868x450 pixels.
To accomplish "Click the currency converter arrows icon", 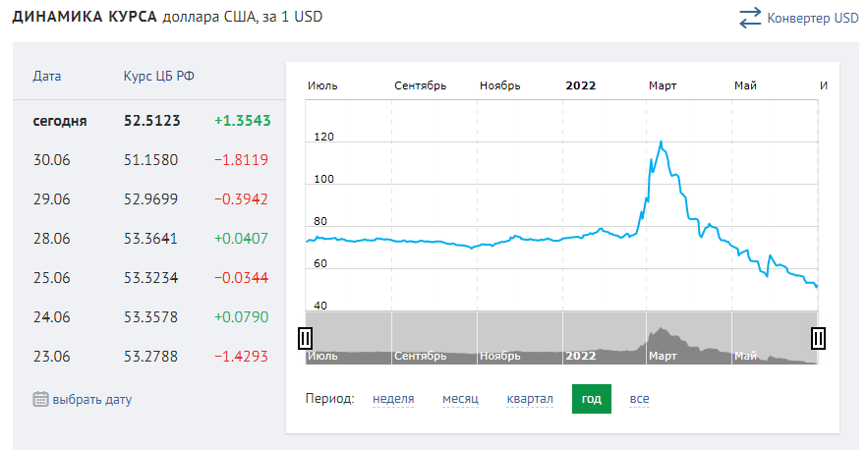I will [x=751, y=18].
